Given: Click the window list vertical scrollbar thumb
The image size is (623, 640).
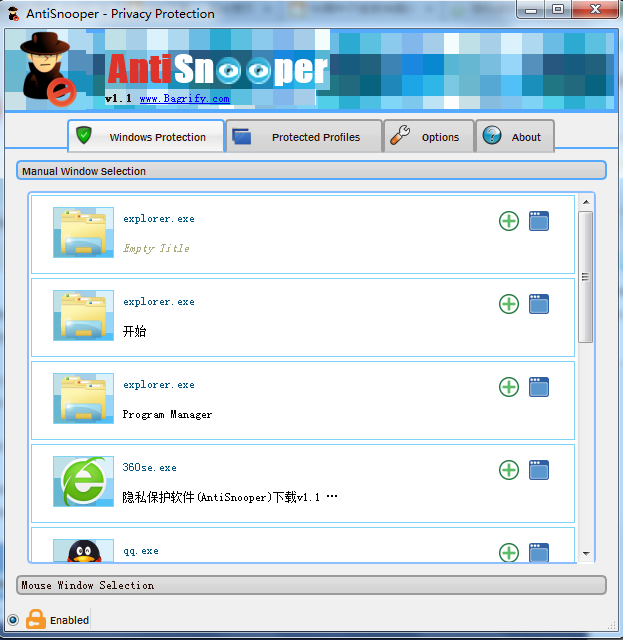Looking at the screenshot, I should coord(586,276).
